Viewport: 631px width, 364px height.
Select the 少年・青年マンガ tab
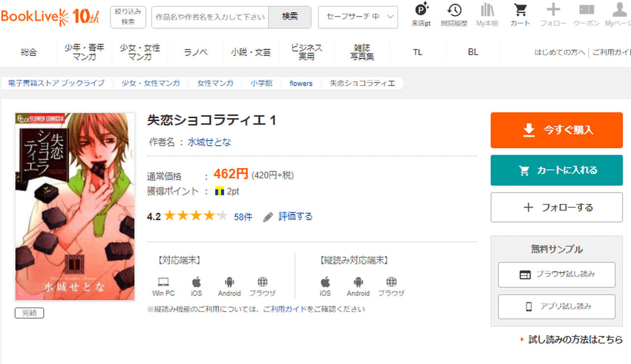pos(84,52)
